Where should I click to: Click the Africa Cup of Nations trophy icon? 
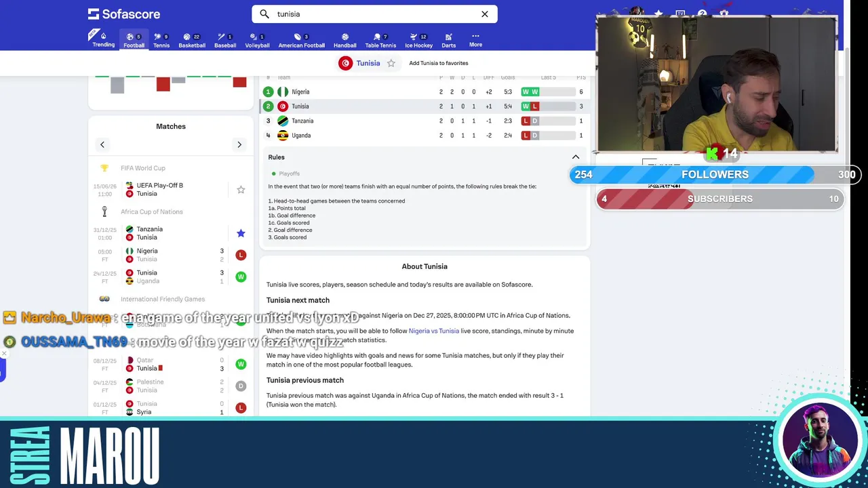tap(104, 211)
